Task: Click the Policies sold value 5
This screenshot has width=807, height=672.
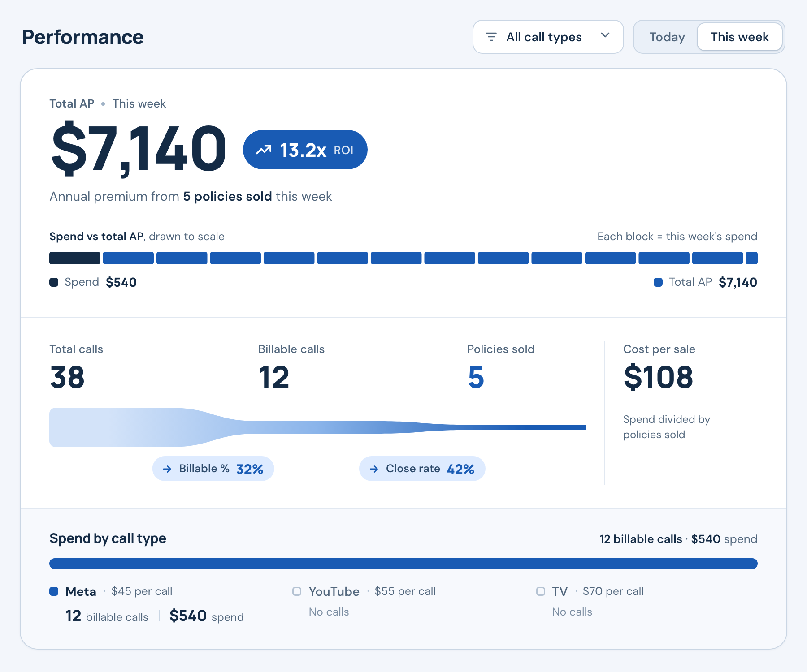Action: click(x=476, y=377)
